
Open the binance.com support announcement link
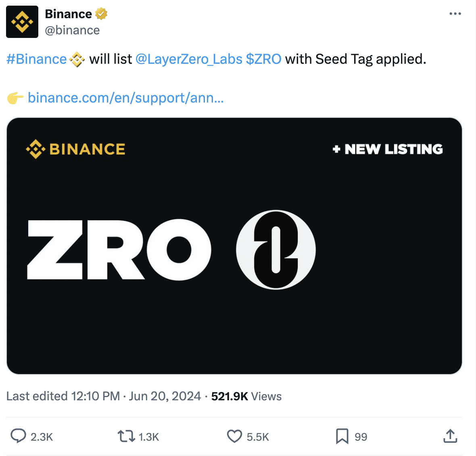125,98
